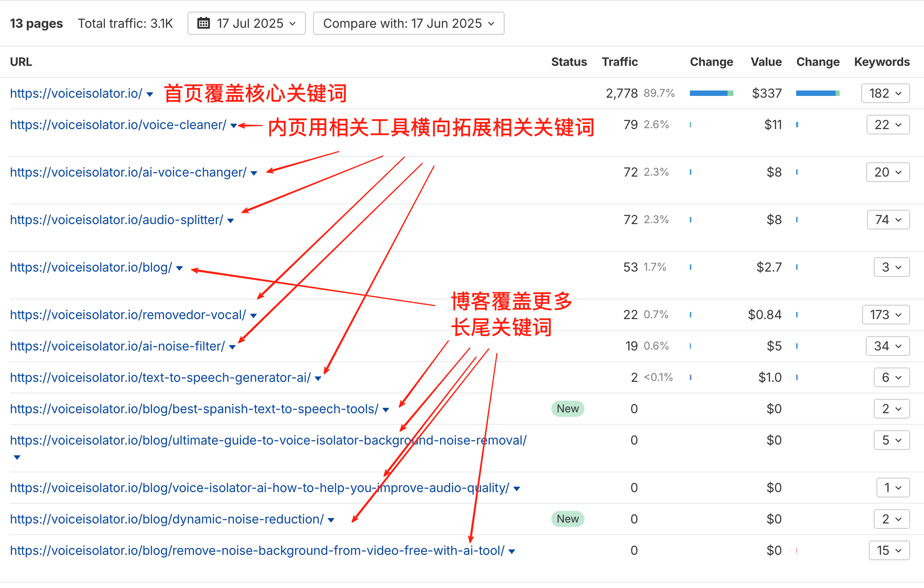The width and height of the screenshot is (924, 588).
Task: Open the 173 keywords dropdown for removedor-vocal
Action: coord(886,315)
